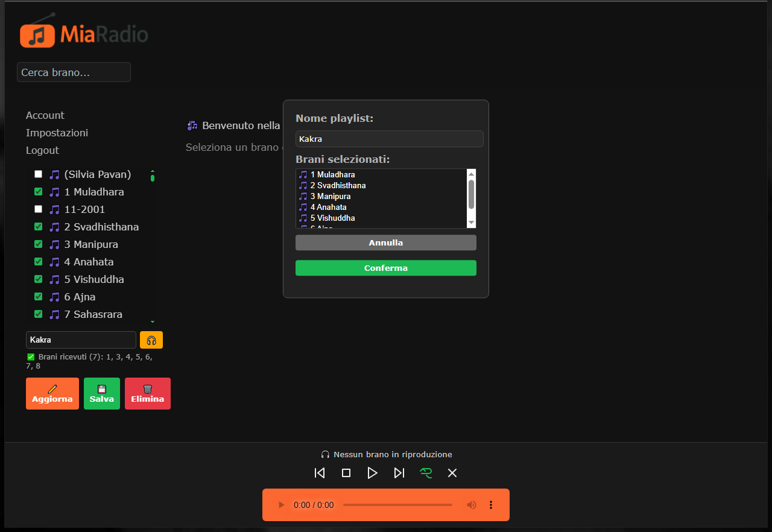Click music note icon beside 1 Muladhara in sidebar
Screen dimensions: 772x532
pos(55,192)
